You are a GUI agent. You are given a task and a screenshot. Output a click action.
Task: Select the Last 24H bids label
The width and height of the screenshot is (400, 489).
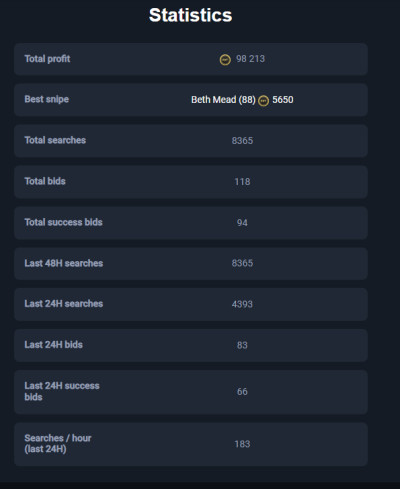54,345
